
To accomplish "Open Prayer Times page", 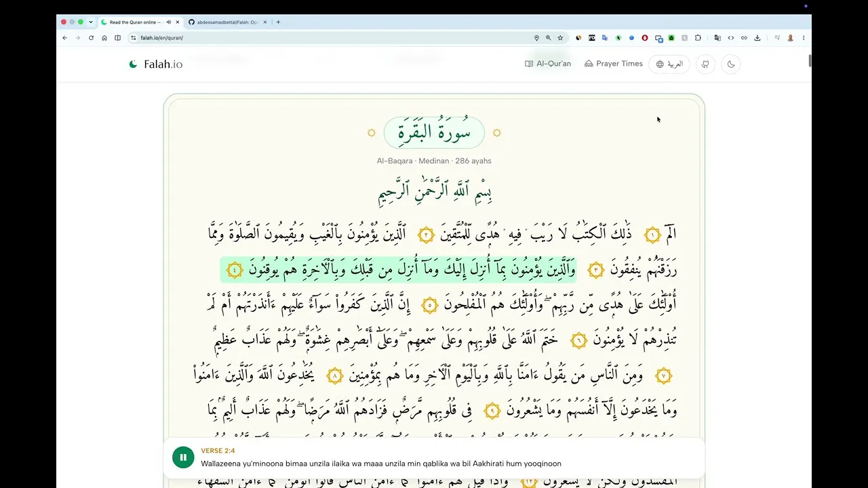I will click(614, 64).
